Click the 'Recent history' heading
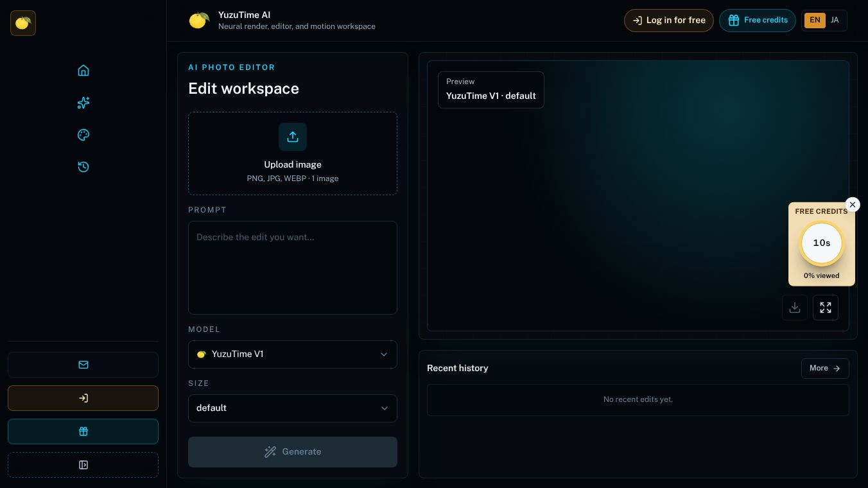Image resolution: width=868 pixels, height=488 pixels. (x=458, y=369)
